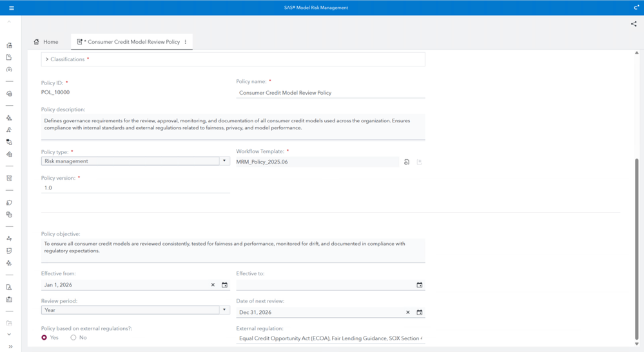Open the hamburger navigation menu
The image size is (644, 352).
[x=12, y=8]
